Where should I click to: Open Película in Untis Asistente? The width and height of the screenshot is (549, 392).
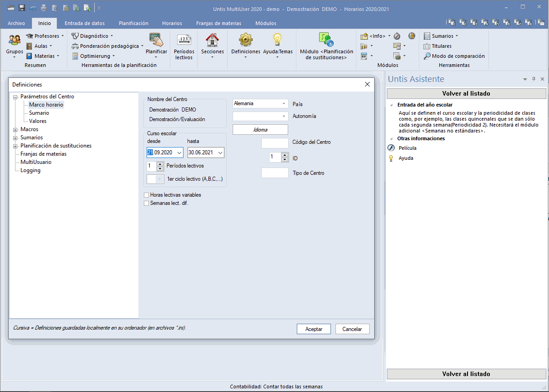click(407, 148)
